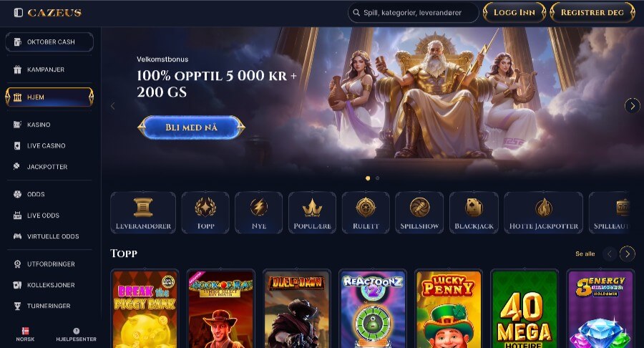Open the Blackjack cards category
Image resolution: width=644 pixels, height=348 pixels.
pyautogui.click(x=474, y=213)
